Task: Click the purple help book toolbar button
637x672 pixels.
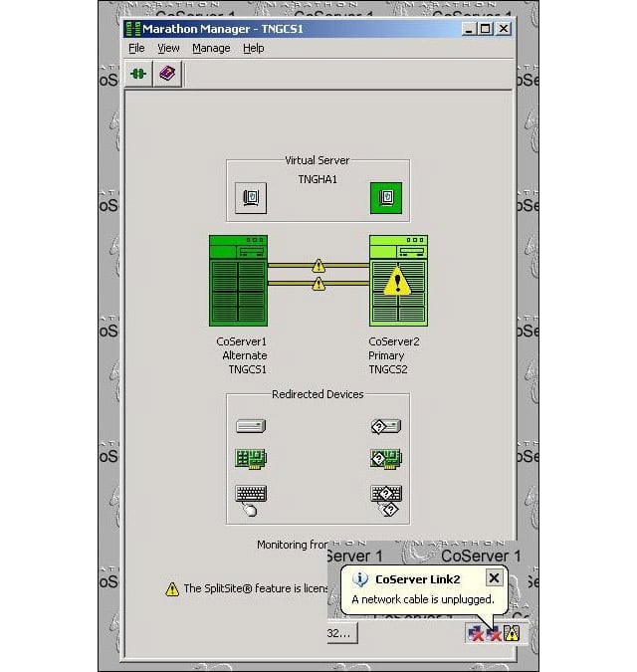Action: point(167,74)
